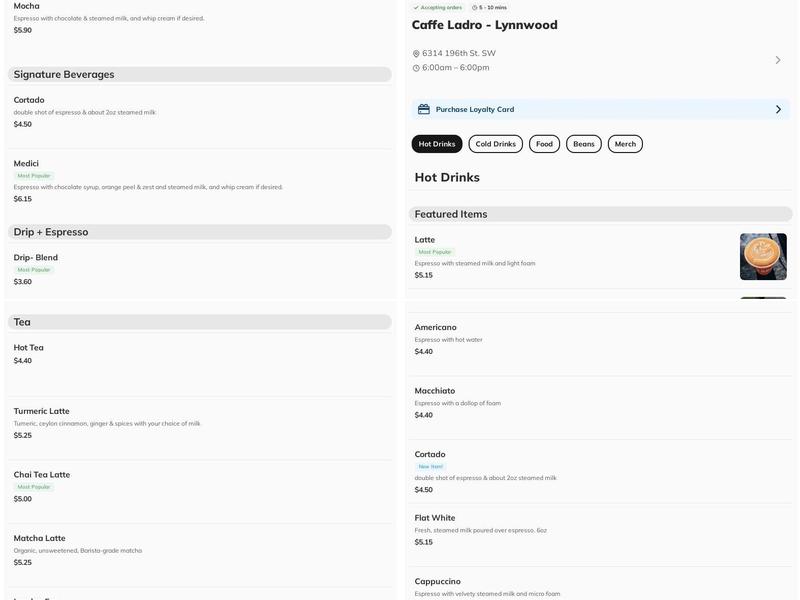
Task: Open the Turmeric Latte item
Action: 42,411
